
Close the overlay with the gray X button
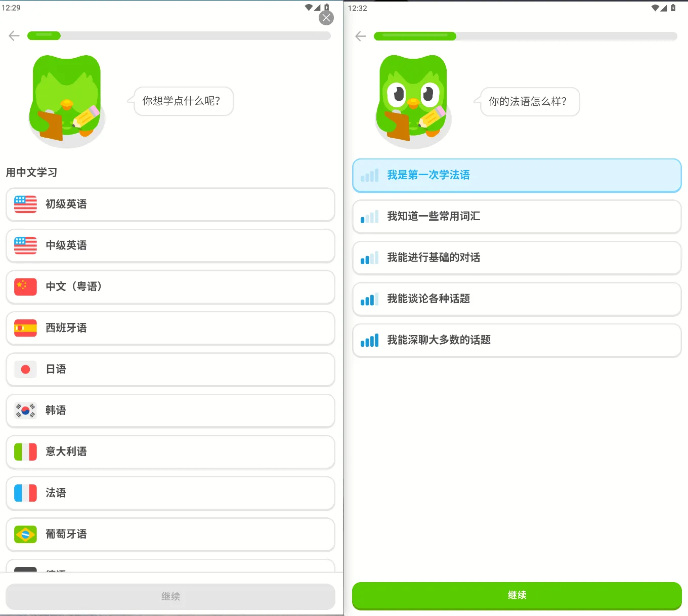coord(326,18)
